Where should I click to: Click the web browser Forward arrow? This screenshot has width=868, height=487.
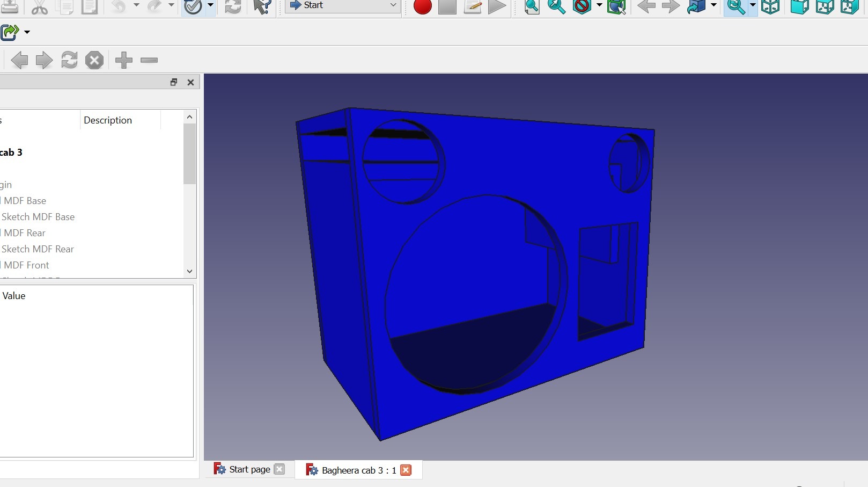44,60
